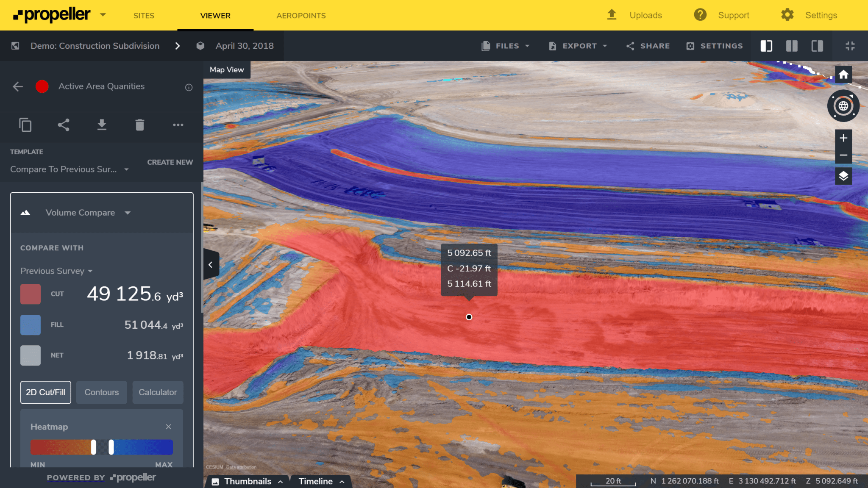Open the AeroPoints tab

tap(301, 16)
